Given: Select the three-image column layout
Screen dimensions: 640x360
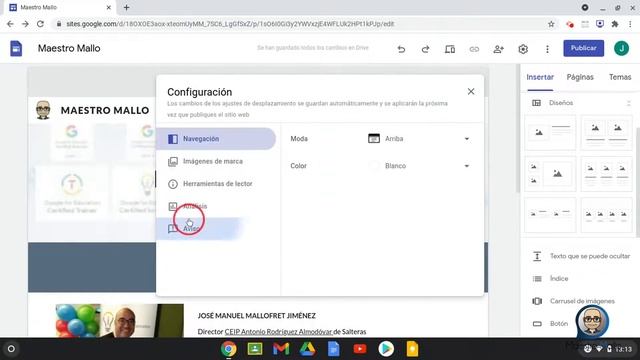Looking at the screenshot, I should [x=606, y=174].
